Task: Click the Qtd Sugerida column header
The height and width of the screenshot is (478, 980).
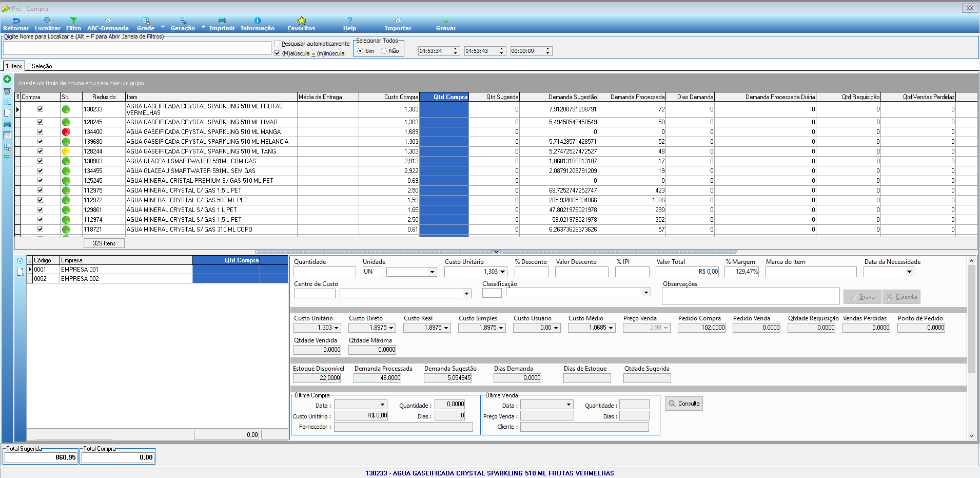Action: coord(494,97)
